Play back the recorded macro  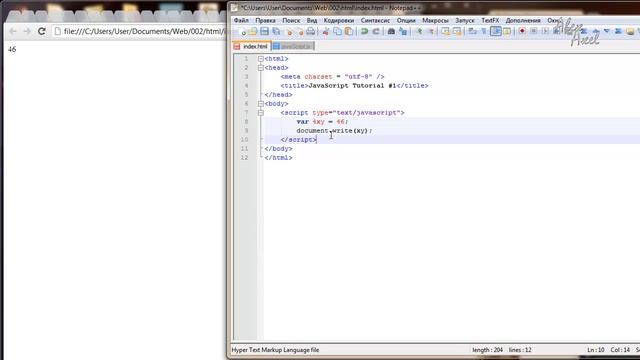coord(545,31)
